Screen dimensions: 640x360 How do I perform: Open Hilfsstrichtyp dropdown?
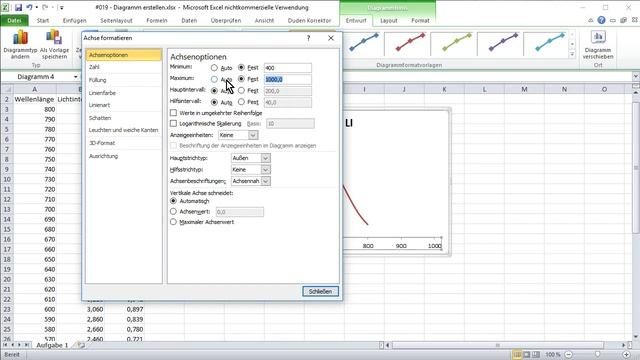(266, 169)
